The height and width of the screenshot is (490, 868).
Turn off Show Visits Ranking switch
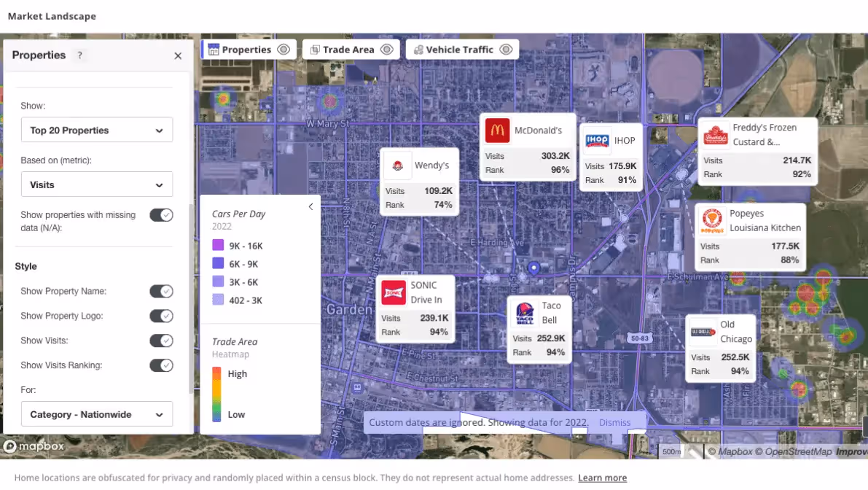(x=161, y=365)
